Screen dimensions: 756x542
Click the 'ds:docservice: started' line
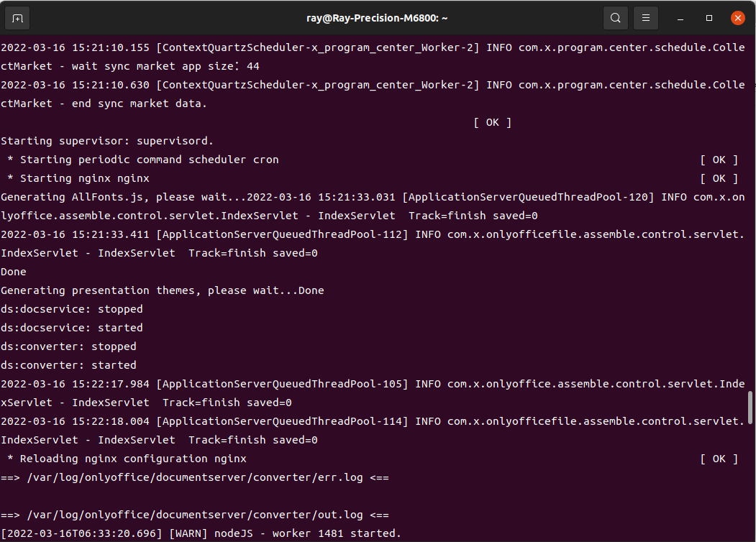coord(72,328)
